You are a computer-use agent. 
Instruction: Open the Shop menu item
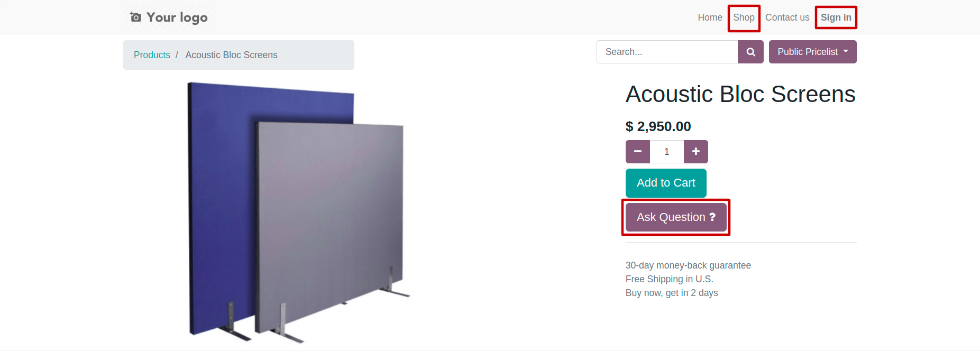[x=744, y=17]
